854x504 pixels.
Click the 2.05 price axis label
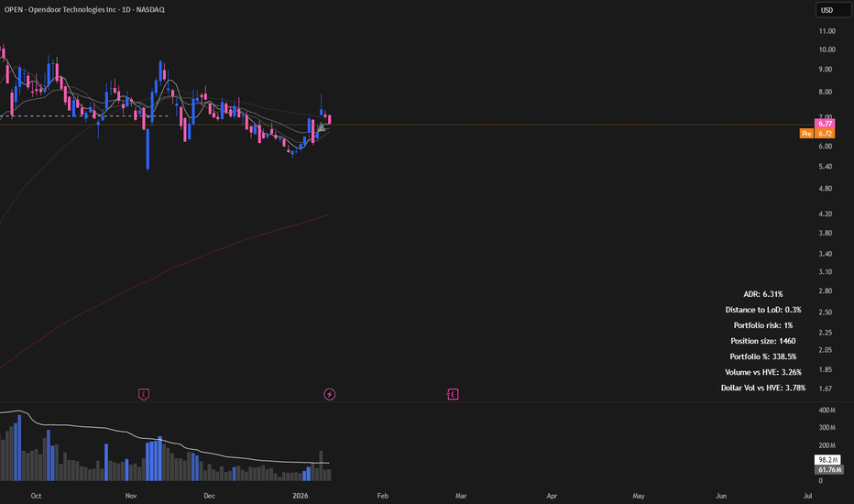[825, 350]
